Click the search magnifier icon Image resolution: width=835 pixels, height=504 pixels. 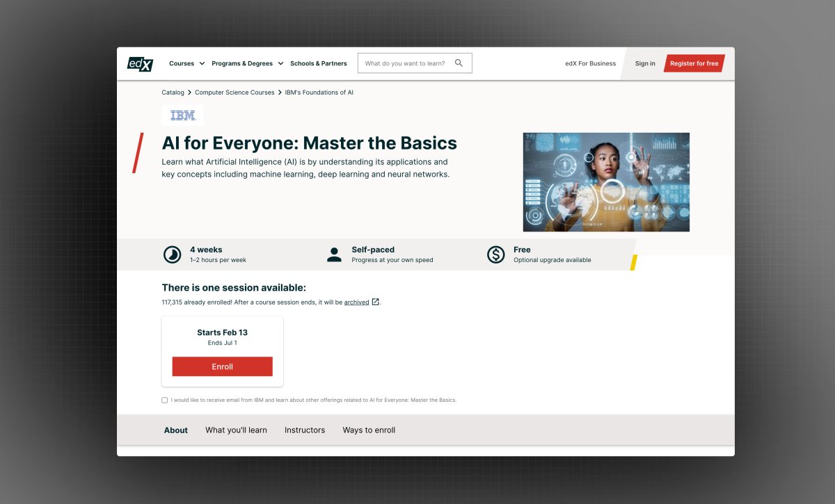click(459, 63)
